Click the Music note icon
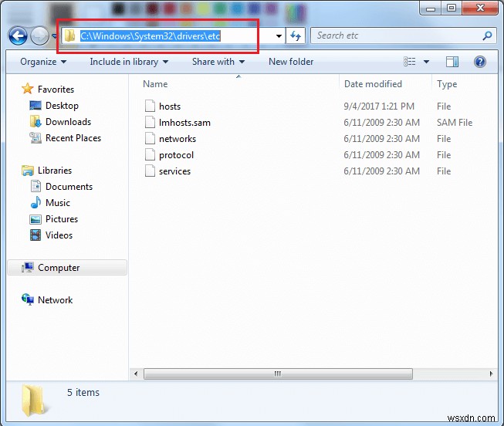The image size is (504, 426). pos(36,202)
